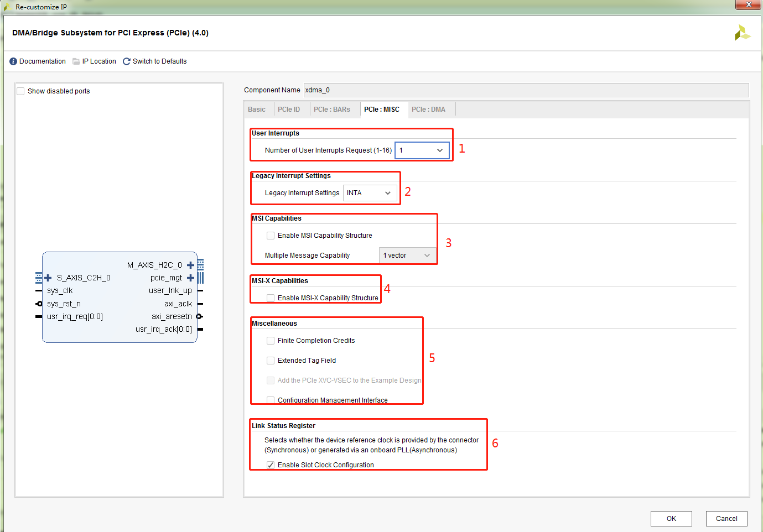Switch to the Basic tab
The height and width of the screenshot is (532, 763).
click(x=257, y=109)
